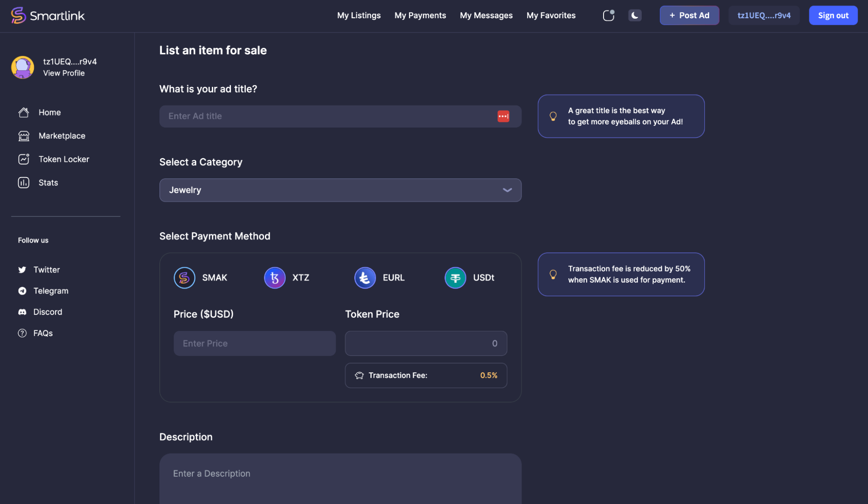Image resolution: width=868 pixels, height=504 pixels.
Task: Click the red icon in title field
Action: tap(503, 116)
